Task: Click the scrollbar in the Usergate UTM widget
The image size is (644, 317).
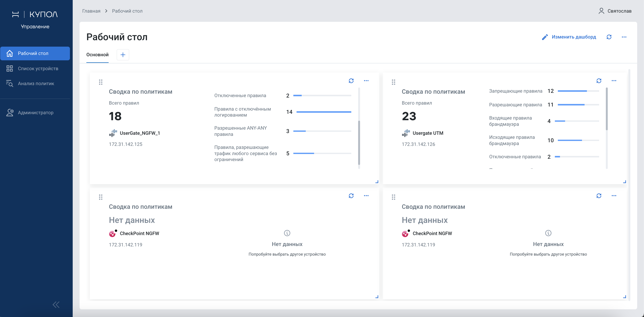Action: (607, 109)
